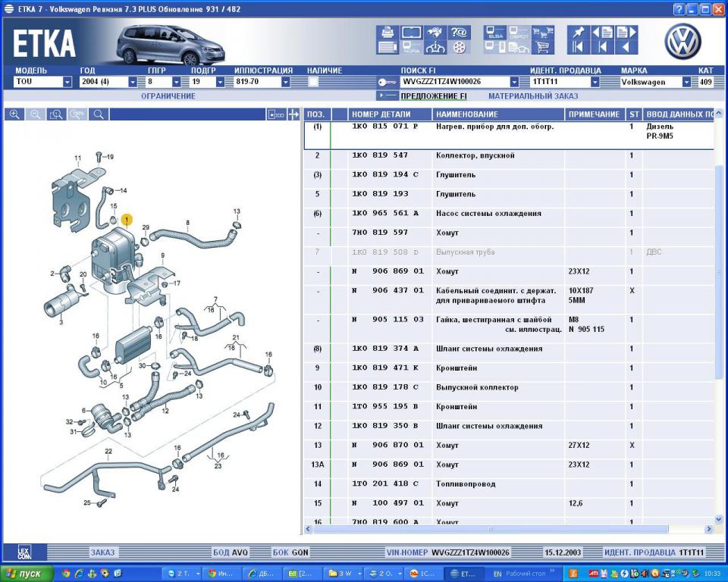Open the ГОД year dropdown
Viewport: 728px width, 582px height.
[132, 82]
